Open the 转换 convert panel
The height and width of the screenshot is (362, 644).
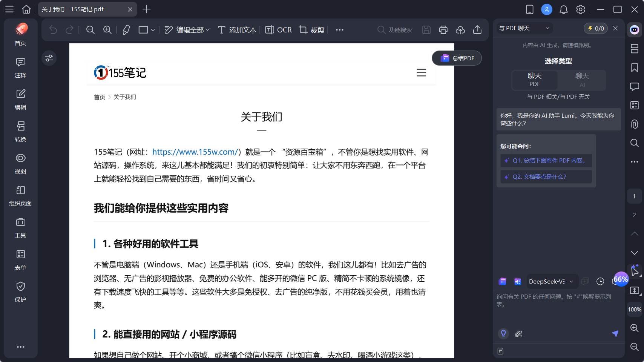(20, 131)
